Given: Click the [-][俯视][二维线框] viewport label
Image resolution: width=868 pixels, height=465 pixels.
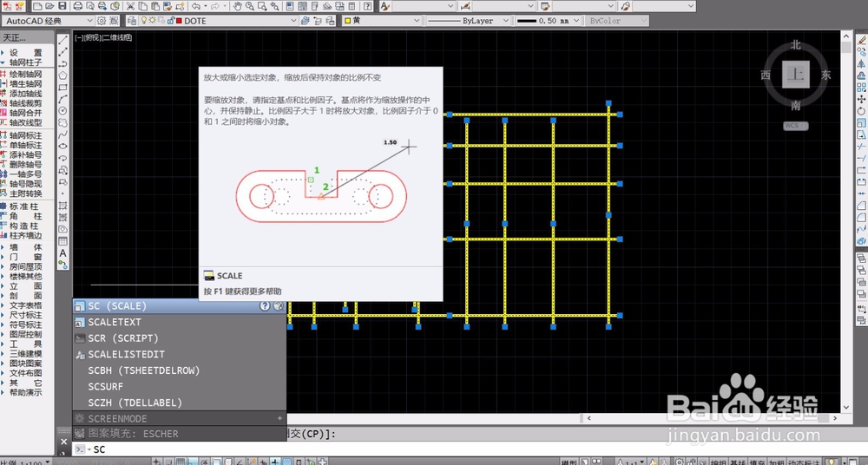Looking at the screenshot, I should click(103, 37).
